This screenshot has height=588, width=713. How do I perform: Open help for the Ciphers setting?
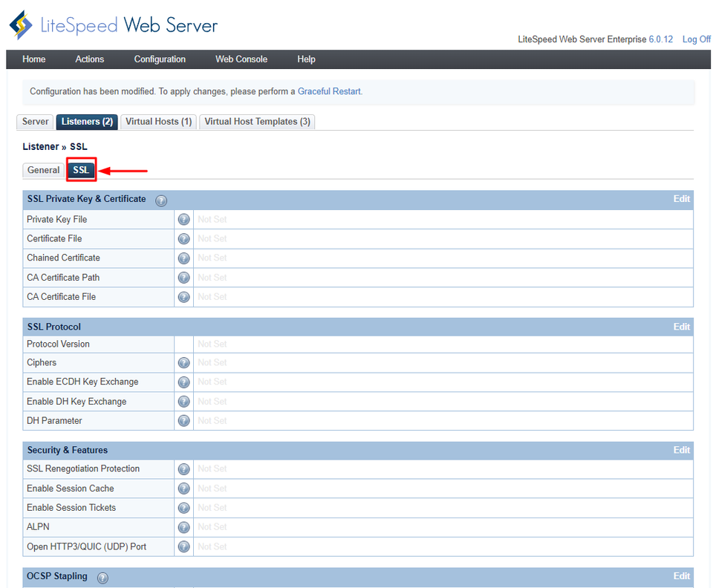(x=183, y=362)
